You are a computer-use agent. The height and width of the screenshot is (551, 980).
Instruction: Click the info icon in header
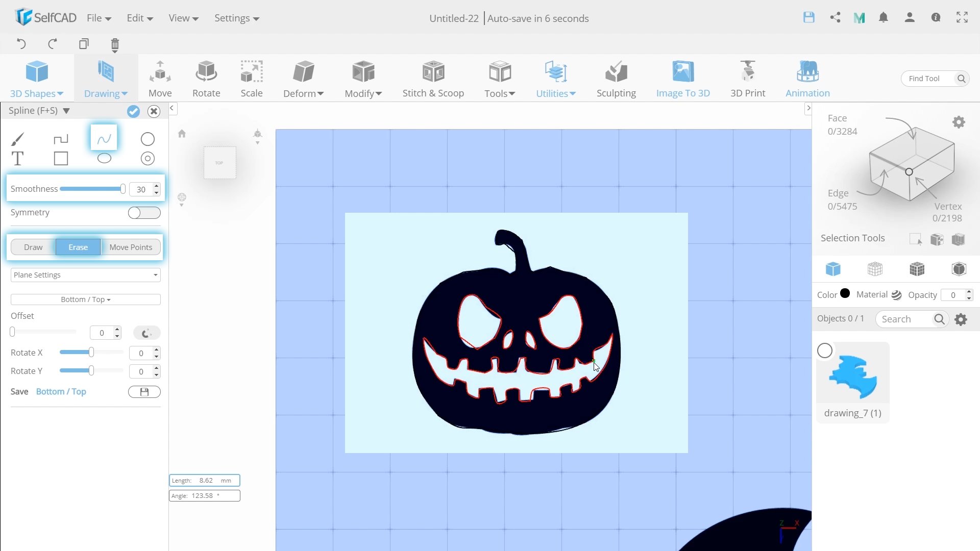(936, 17)
